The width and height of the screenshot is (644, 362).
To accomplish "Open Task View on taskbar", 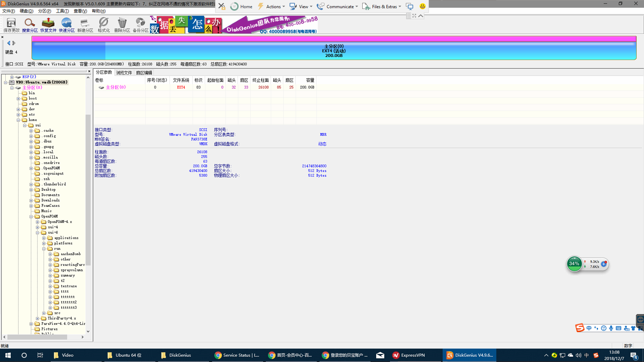I will click(40, 355).
